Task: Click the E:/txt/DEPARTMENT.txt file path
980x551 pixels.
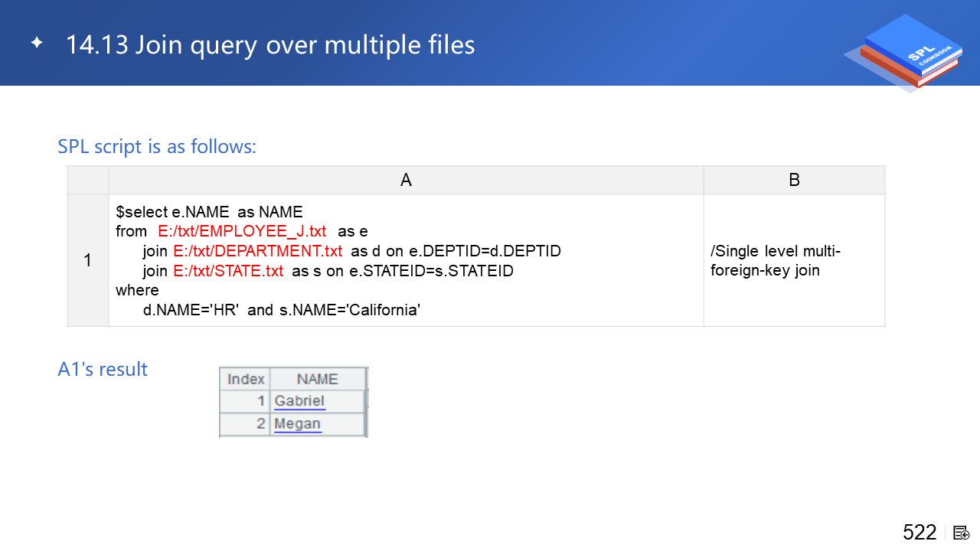Action: pyautogui.click(x=257, y=251)
